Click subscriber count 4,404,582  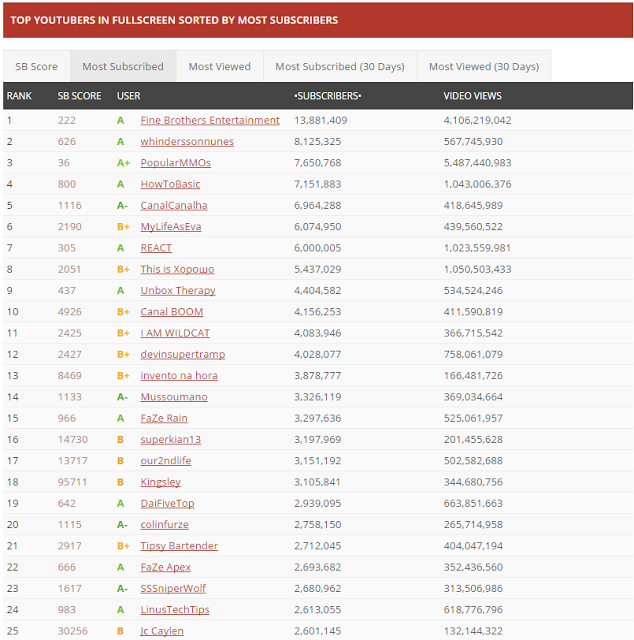(317, 291)
